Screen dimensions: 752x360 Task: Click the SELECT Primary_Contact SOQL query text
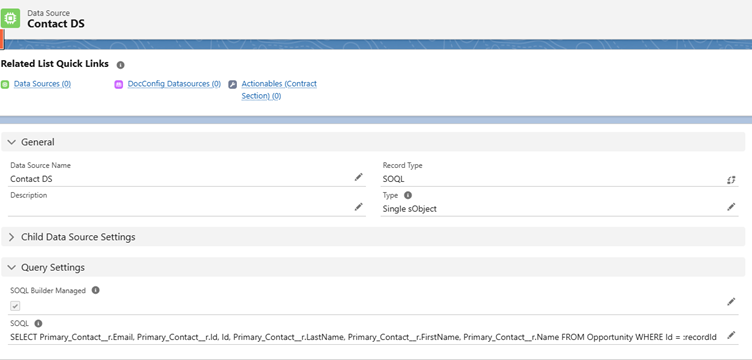[x=363, y=337]
